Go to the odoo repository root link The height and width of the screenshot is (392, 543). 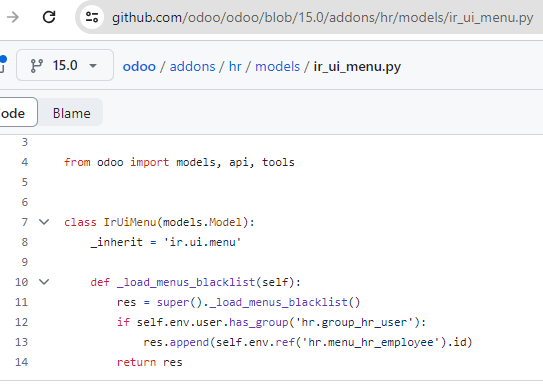[139, 66]
